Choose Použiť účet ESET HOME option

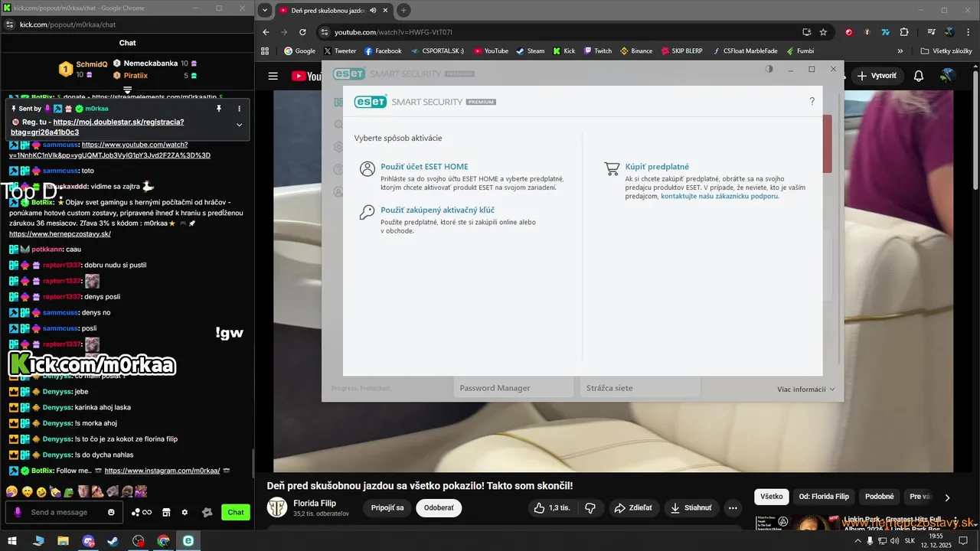tap(423, 167)
